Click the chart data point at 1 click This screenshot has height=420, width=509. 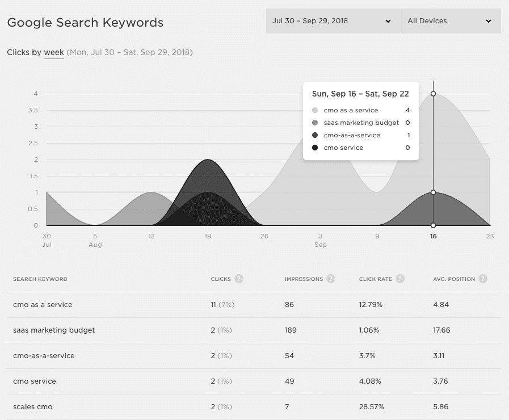tap(434, 192)
